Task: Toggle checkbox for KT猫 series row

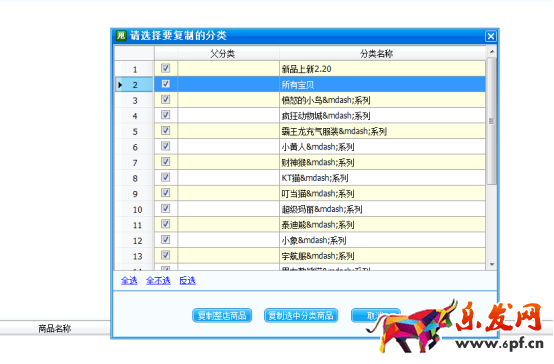Action: point(165,177)
